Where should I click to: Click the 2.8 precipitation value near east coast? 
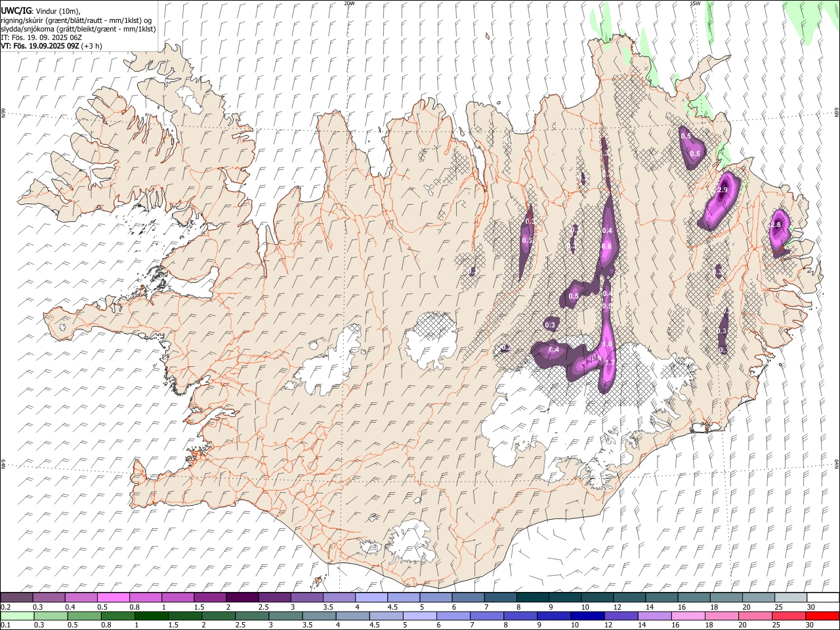776,224
